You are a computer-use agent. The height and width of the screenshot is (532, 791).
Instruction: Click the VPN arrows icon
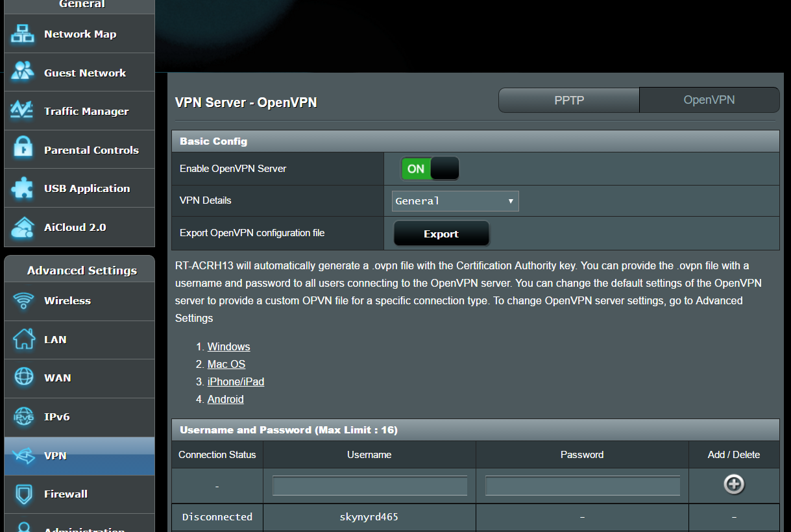(x=23, y=455)
